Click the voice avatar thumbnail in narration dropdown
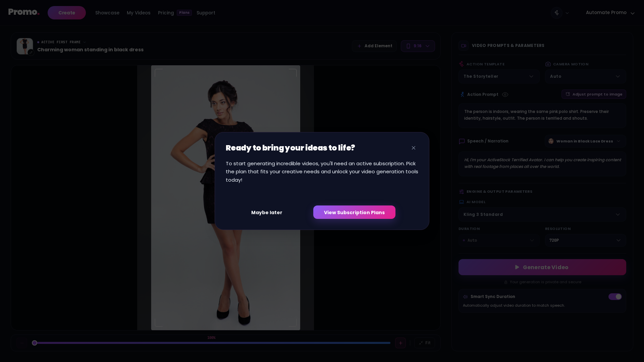Viewport: 644px width, 362px height. [x=551, y=141]
